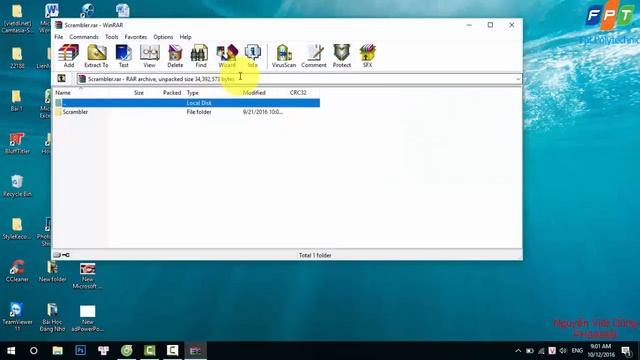Click the Test archive icon
This screenshot has width=640, height=360.
tap(124, 56)
